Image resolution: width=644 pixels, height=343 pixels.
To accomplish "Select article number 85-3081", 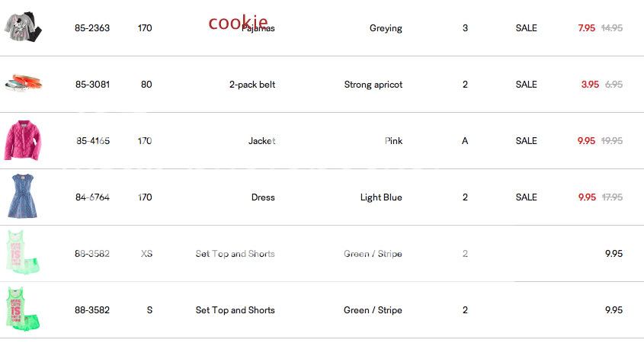I will 92,85.
